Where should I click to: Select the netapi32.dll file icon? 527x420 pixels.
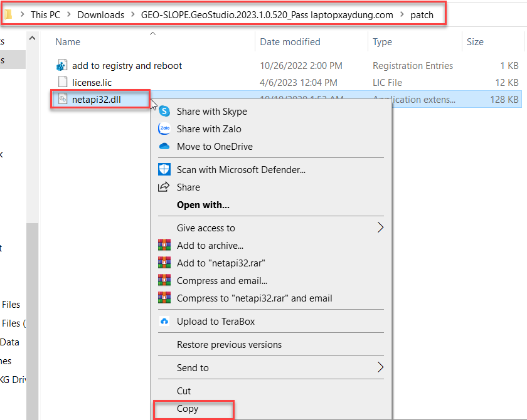pos(63,99)
